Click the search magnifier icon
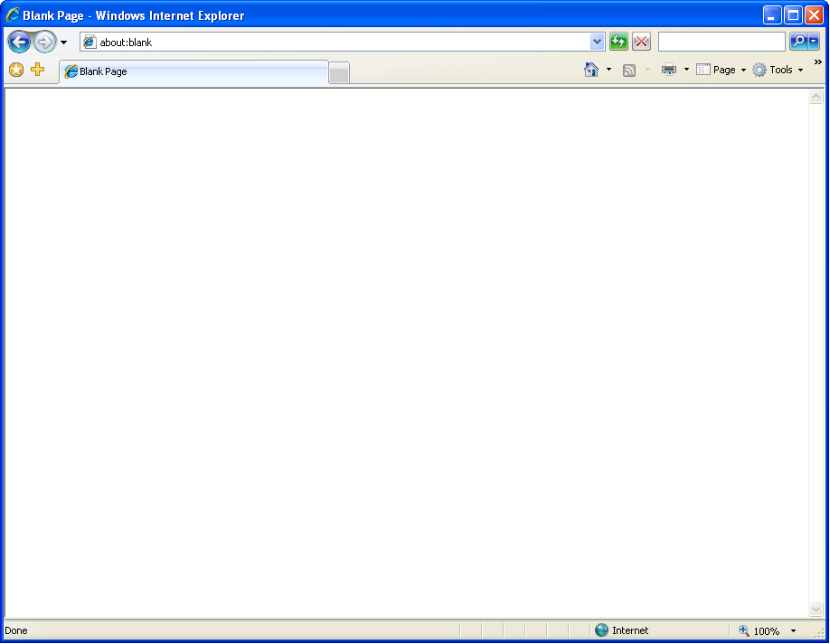This screenshot has width=830, height=644. [799, 41]
